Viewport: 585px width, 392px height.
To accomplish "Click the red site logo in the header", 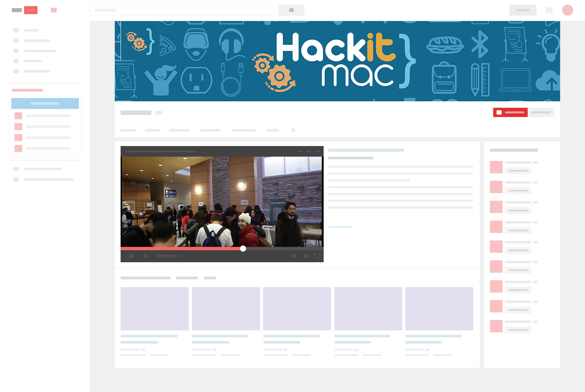I will point(31,10).
